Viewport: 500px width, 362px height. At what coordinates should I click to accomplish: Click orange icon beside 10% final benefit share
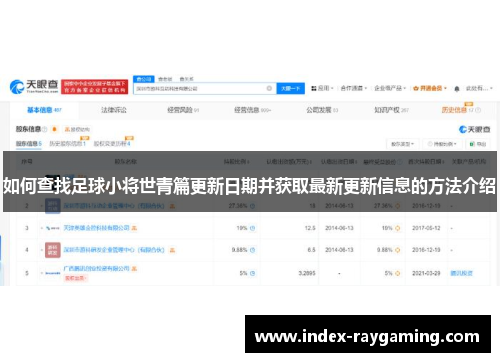(397, 228)
